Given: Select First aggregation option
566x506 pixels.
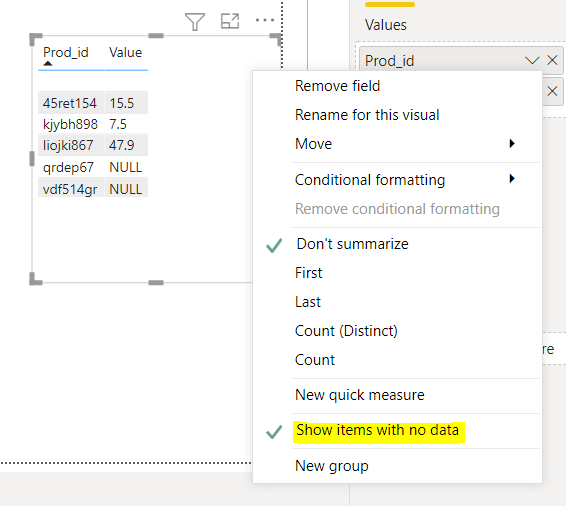Looking at the screenshot, I should 397,273.
